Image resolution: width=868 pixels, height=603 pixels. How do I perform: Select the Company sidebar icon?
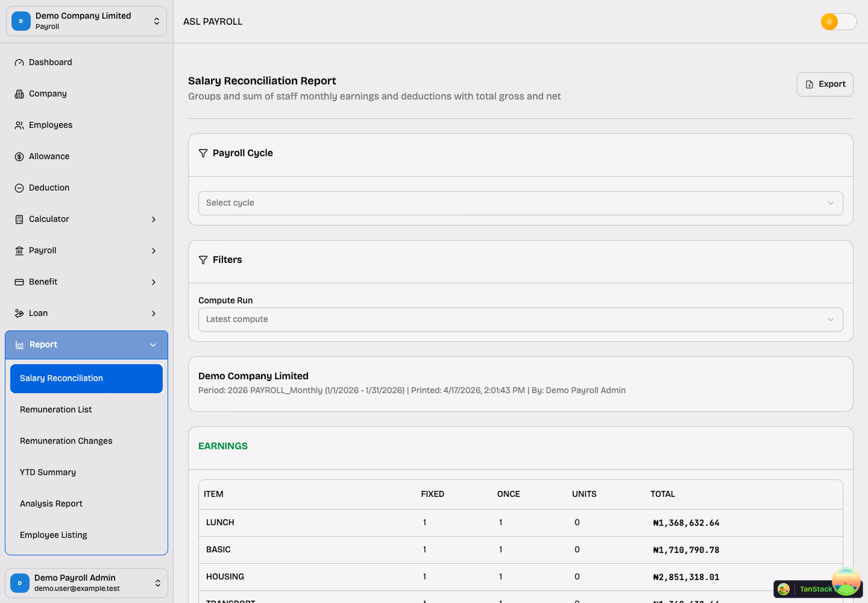pos(19,93)
